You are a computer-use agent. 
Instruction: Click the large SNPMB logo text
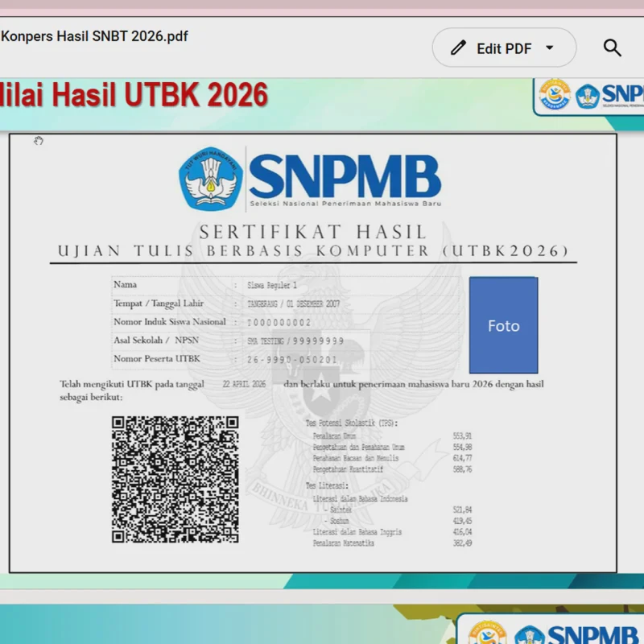coord(345,176)
